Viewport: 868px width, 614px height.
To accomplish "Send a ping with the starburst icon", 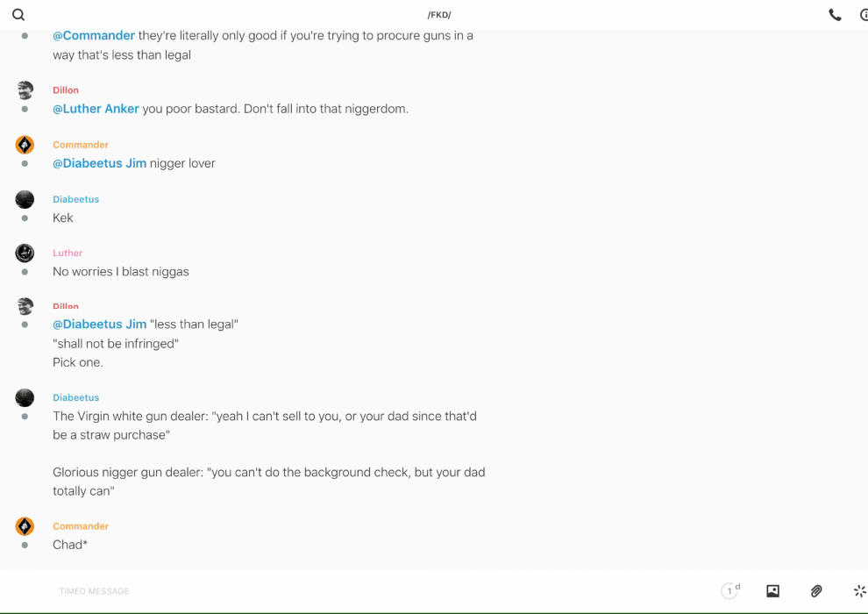I will (859, 591).
